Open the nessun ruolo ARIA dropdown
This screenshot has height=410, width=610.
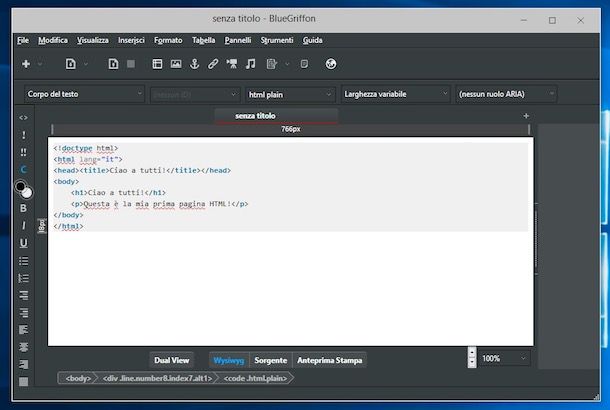(507, 94)
